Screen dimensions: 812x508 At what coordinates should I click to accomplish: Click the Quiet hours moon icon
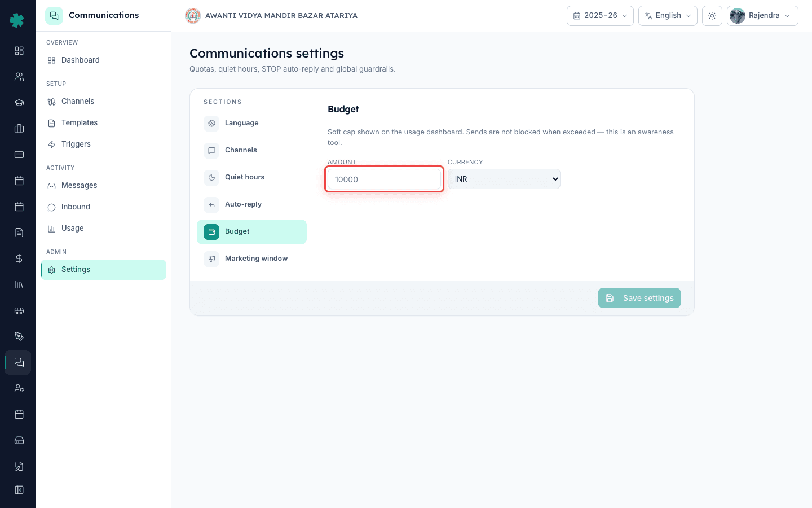tap(211, 177)
